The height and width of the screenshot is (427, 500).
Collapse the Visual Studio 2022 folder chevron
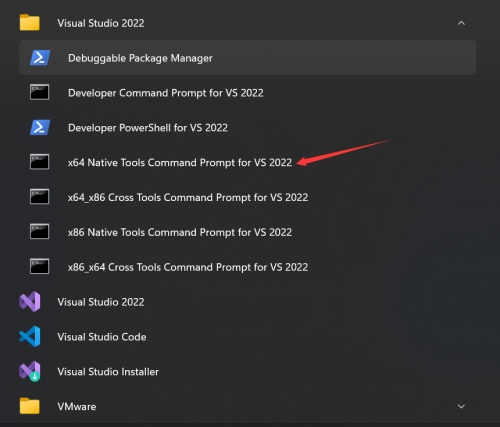pos(461,23)
